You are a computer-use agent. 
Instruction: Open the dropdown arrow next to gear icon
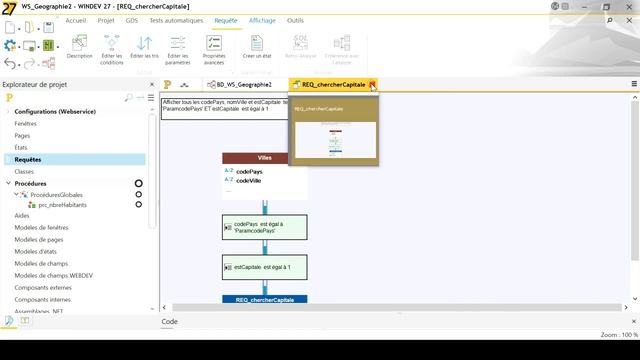[19, 47]
